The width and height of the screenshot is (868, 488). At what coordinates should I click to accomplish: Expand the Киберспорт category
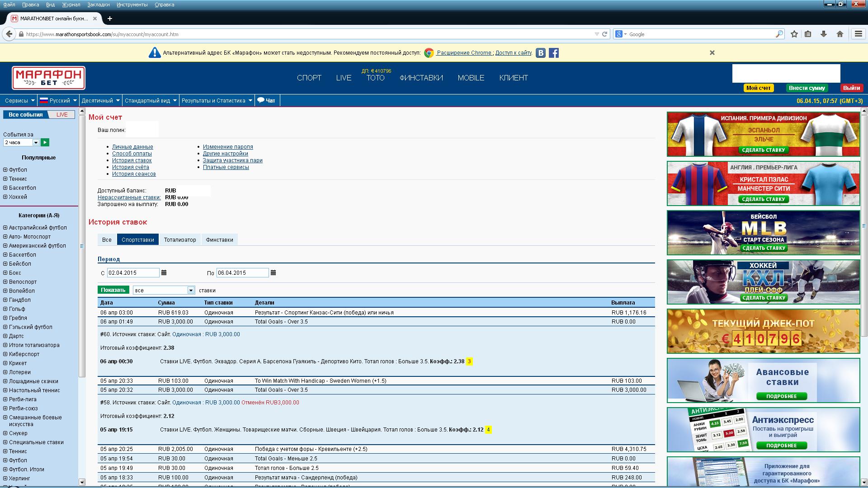[x=5, y=354]
